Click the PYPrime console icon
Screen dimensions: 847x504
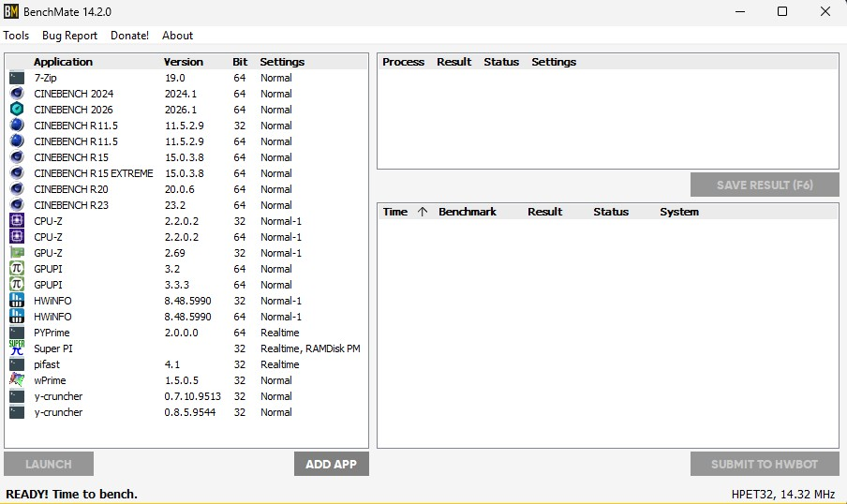tap(17, 333)
